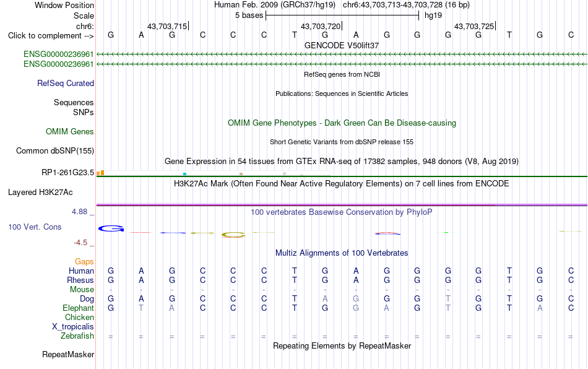Image resolution: width=588 pixels, height=369 pixels.
Task: Click the GTEx Gene Expression in 54 tissues title
Action: pyautogui.click(x=342, y=161)
